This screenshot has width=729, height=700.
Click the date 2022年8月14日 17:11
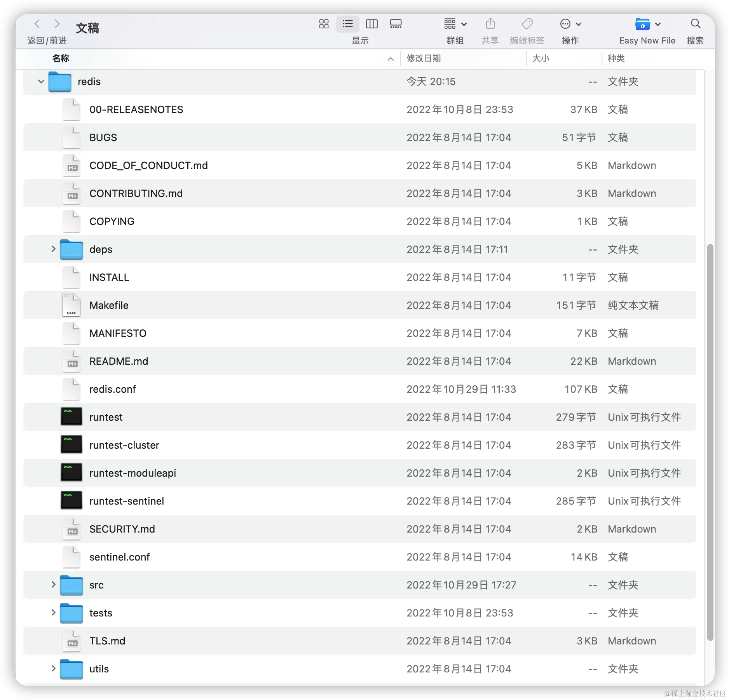click(x=457, y=249)
